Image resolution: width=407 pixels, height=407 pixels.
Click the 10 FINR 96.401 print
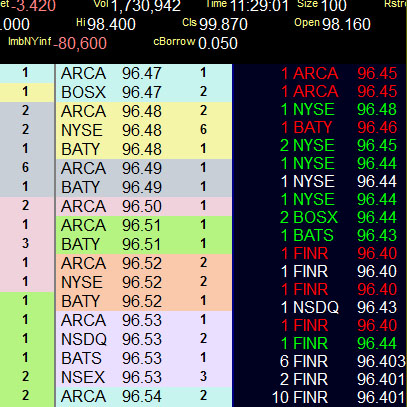[339, 397]
